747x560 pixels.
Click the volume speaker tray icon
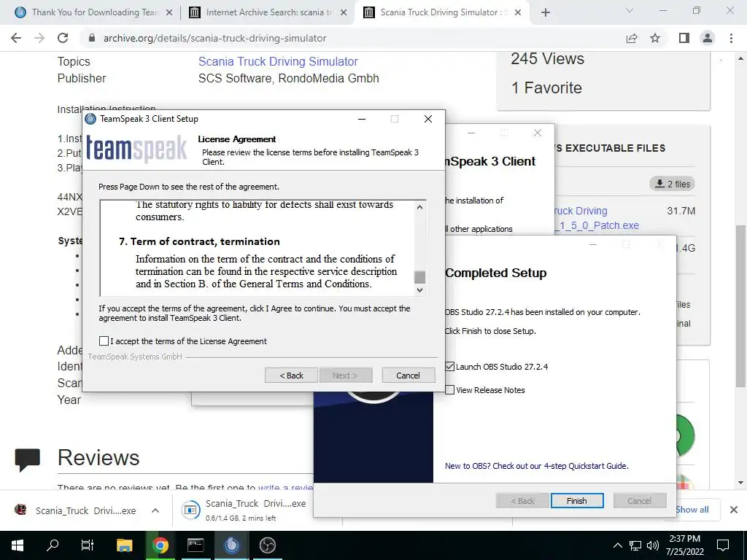(x=653, y=545)
